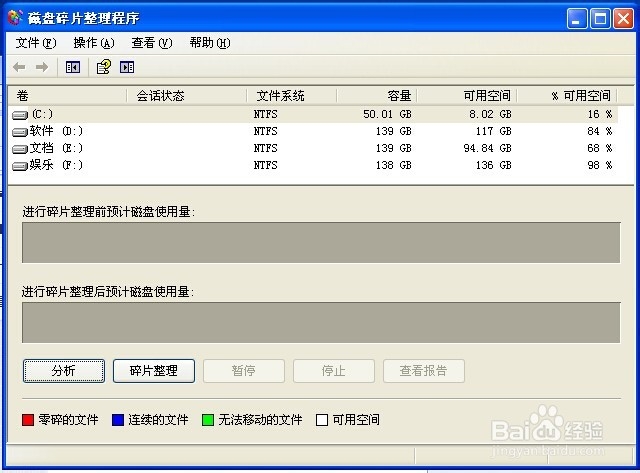Screen dimensions: 640x473
Task: Sort by the % 可用空间 column header
Action: pyautogui.click(x=567, y=96)
